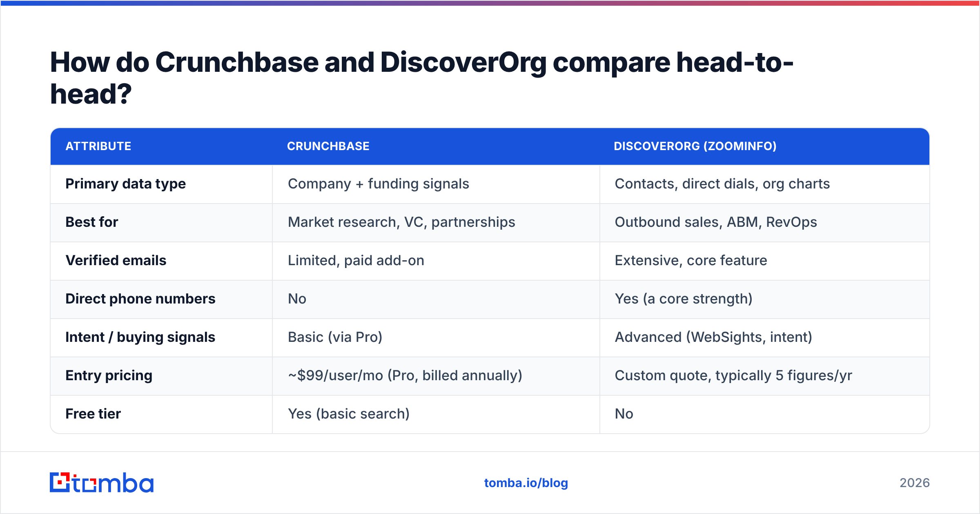Select 'Intent / buying signals' row label
This screenshot has height=514, width=980.
pos(140,337)
